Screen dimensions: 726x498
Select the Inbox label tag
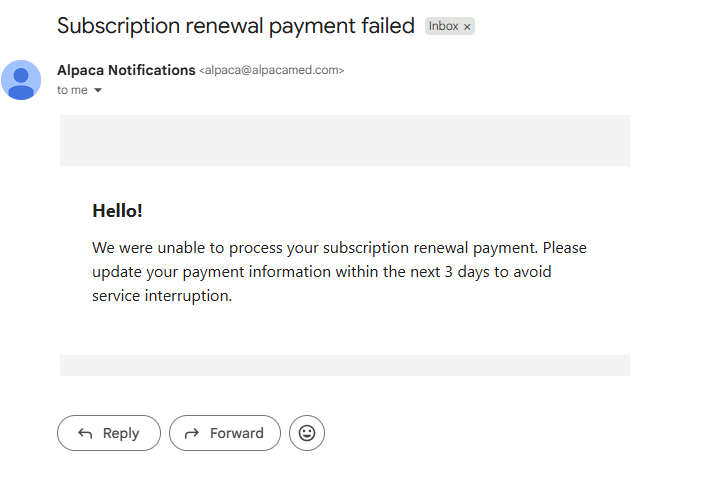[443, 27]
